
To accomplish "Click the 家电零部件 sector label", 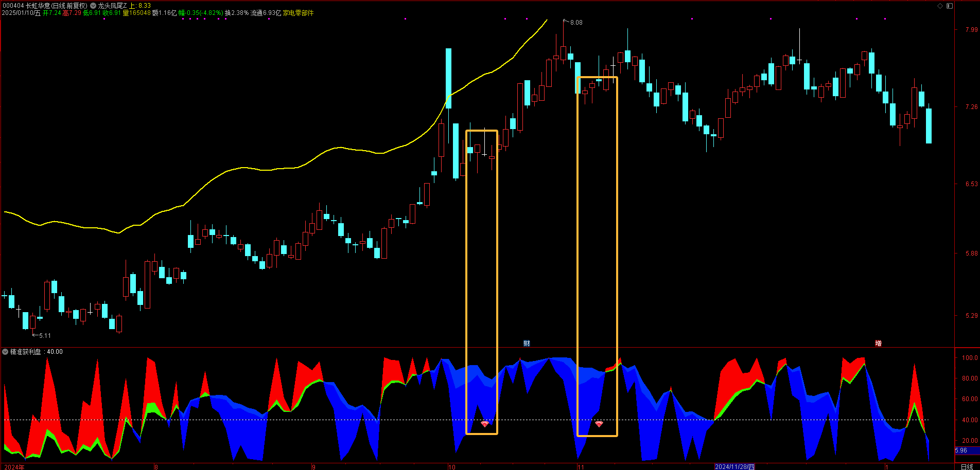I will pyautogui.click(x=298, y=13).
